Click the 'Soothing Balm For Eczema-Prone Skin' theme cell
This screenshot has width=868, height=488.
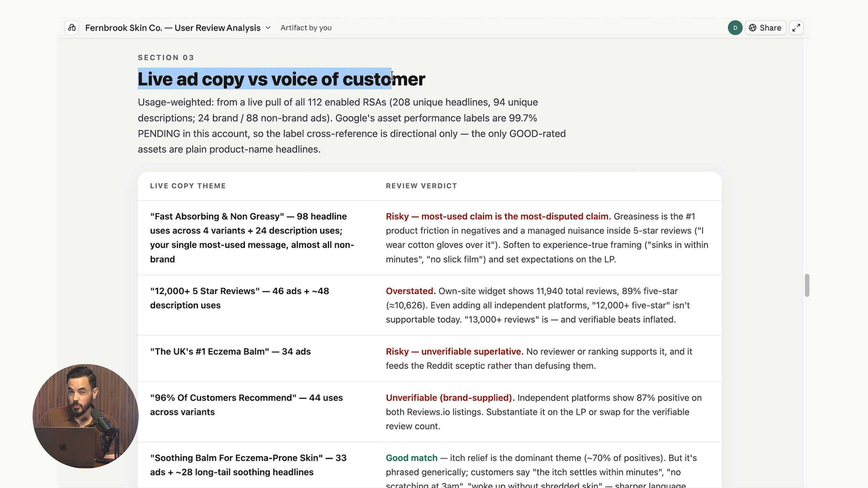(248, 465)
